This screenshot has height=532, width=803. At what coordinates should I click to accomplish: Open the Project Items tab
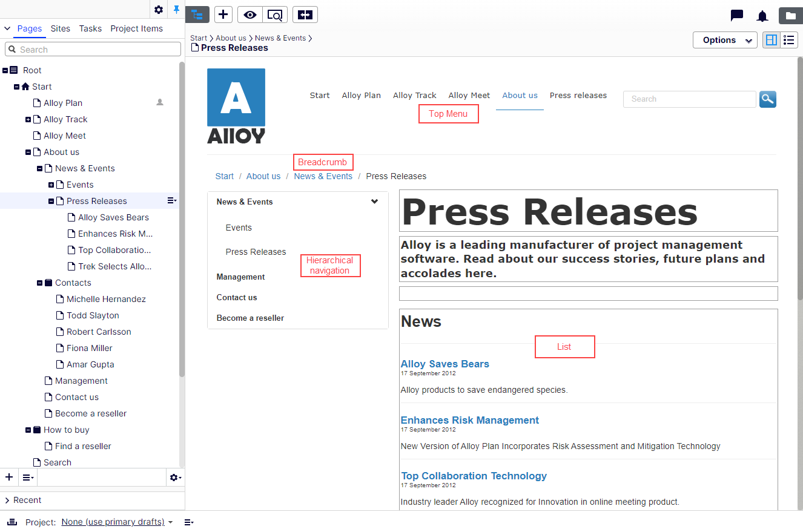tap(136, 28)
